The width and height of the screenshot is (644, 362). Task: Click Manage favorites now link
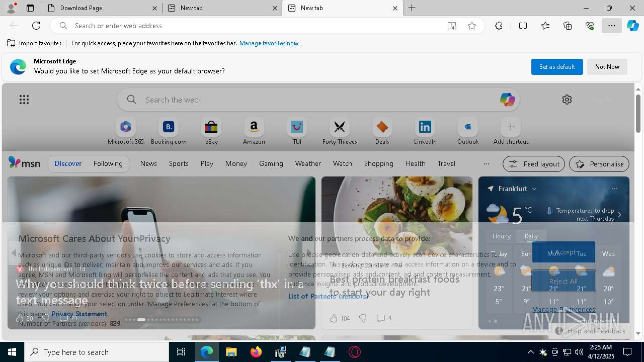(x=269, y=43)
